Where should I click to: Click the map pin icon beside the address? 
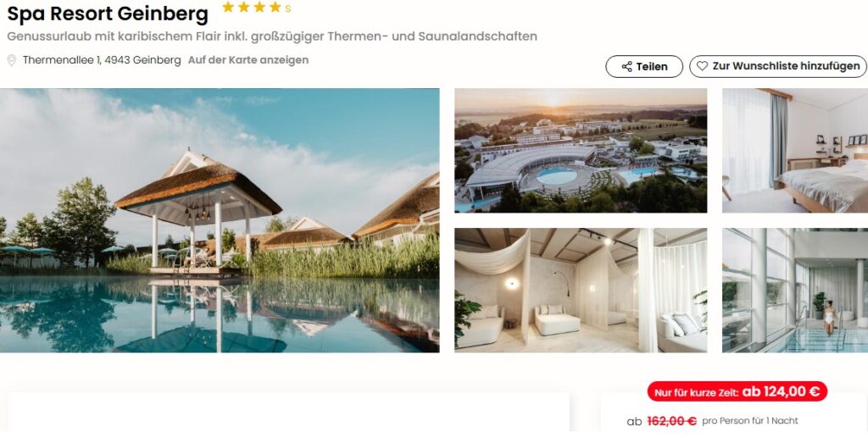click(12, 60)
